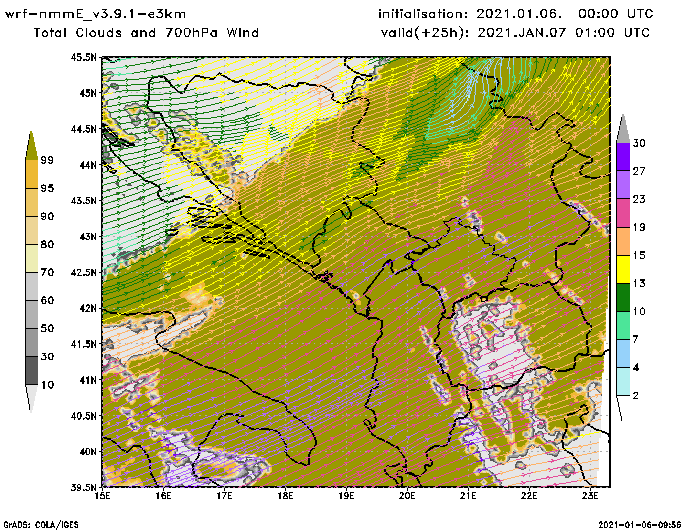
Task: Click the wind legend orange swatch between 15 and 19
Action: coord(623,241)
